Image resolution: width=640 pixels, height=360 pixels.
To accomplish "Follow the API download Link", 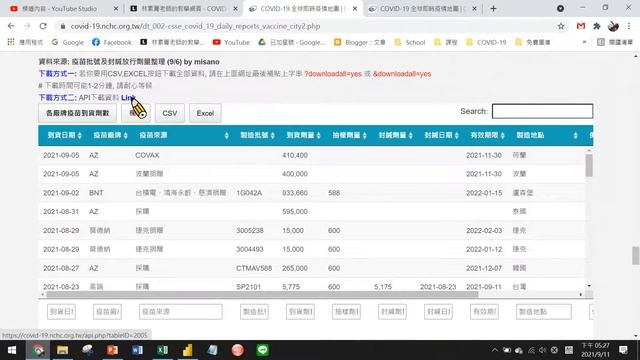I will [x=128, y=98].
